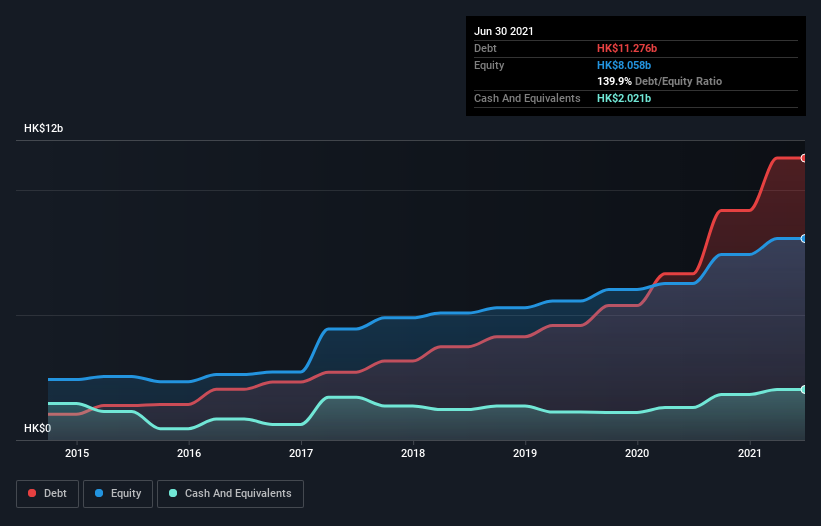The width and height of the screenshot is (821, 526).
Task: Click the HK$11.276b debt value
Action: tap(627, 48)
